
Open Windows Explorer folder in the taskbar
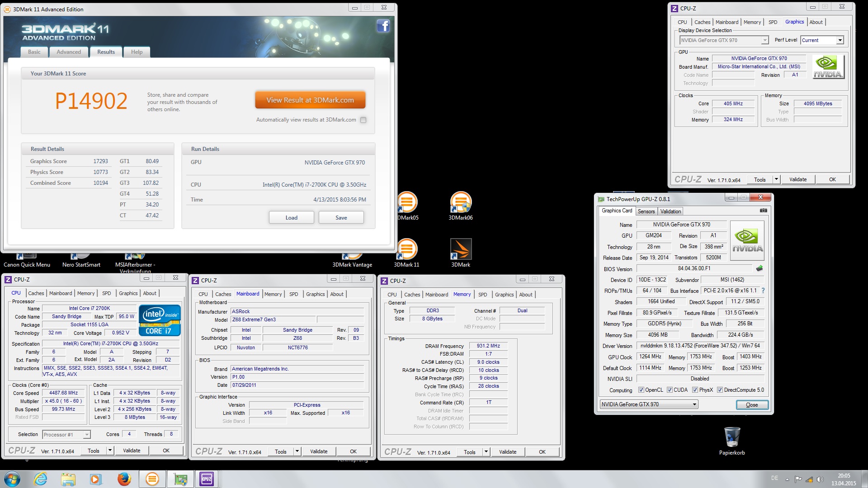pos(68,479)
